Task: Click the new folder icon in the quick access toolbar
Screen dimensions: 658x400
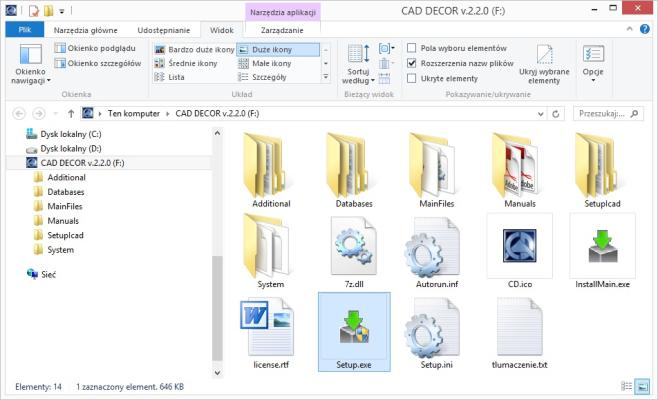Action: tap(49, 10)
